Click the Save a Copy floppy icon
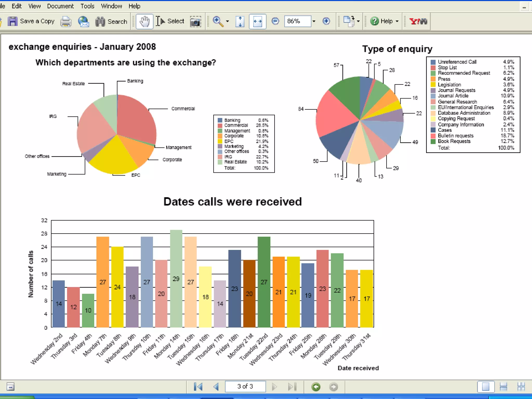This screenshot has width=532, height=399. [12, 21]
